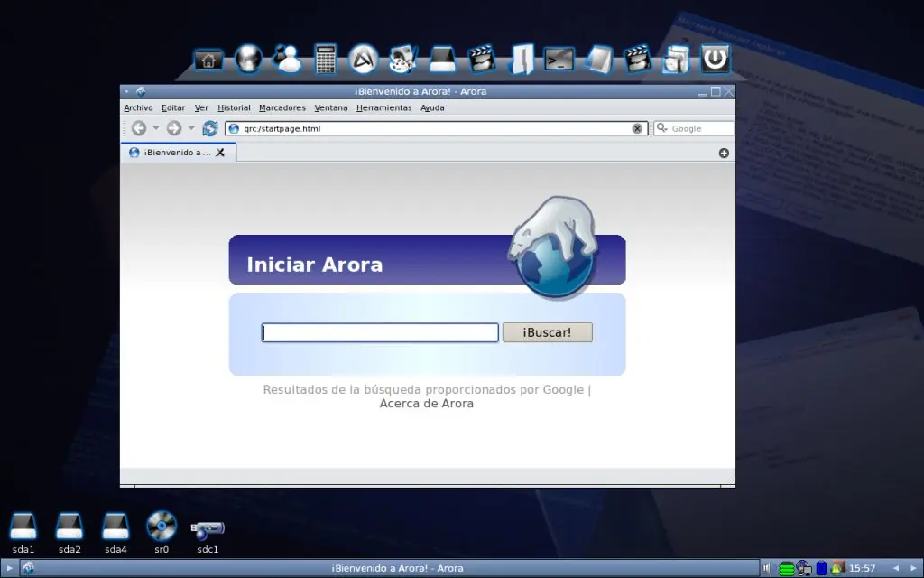Select the Arora entry in the taskbar
Screen dimensions: 924x578
389,568
